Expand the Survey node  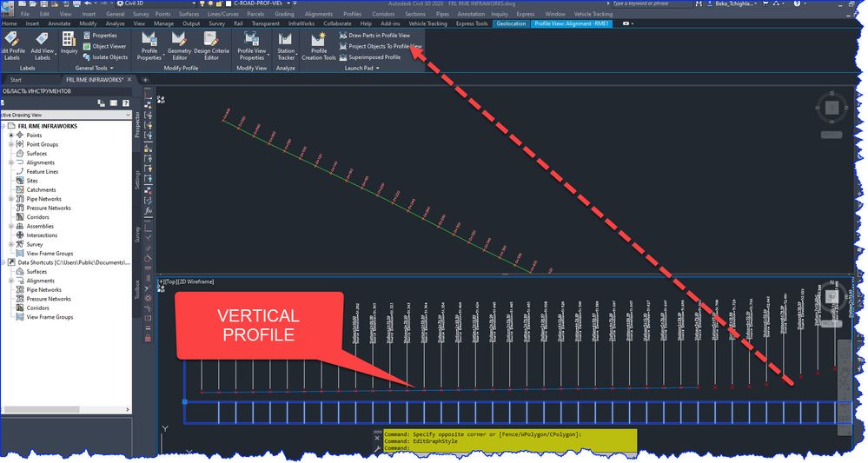tap(11, 244)
